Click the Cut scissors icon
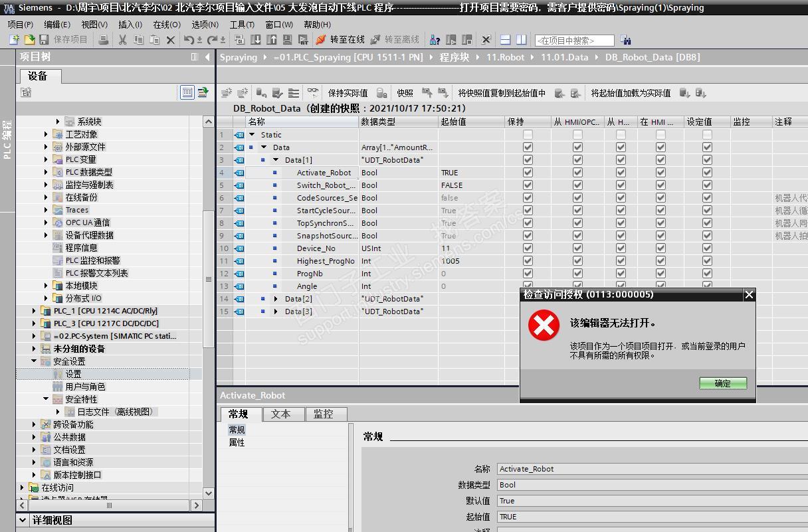 tap(122, 40)
